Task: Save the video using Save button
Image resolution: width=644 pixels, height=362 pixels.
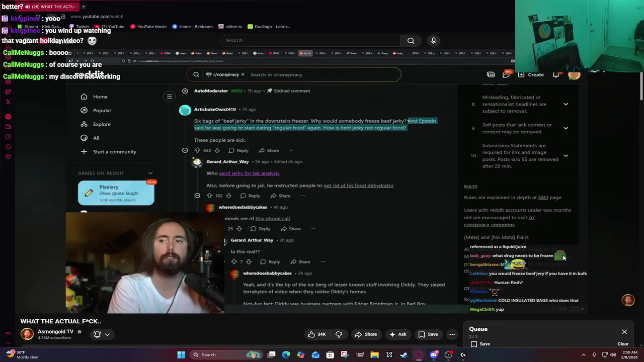Action: click(428, 334)
